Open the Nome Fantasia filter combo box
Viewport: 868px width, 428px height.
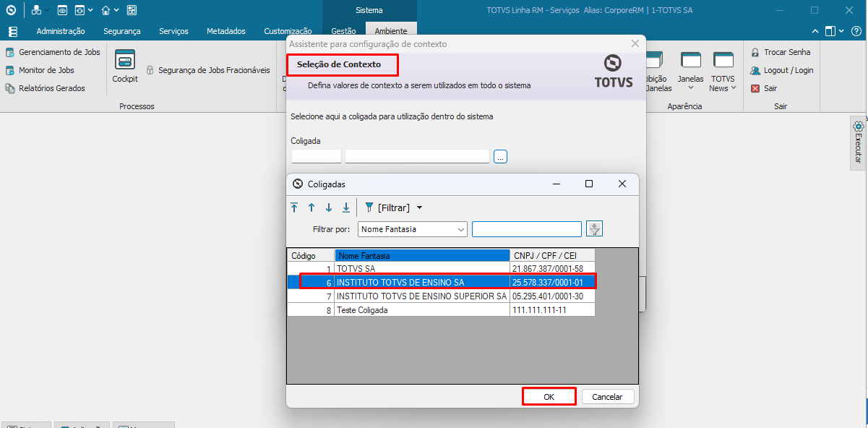point(413,229)
